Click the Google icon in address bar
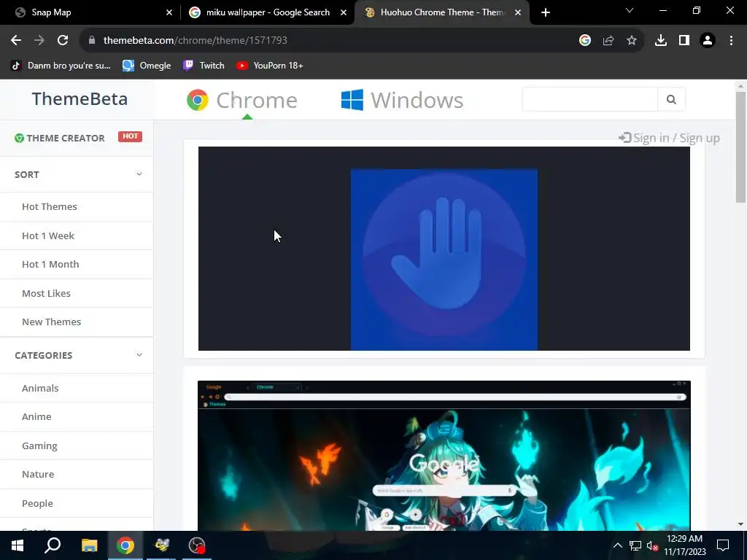The image size is (747, 560). tap(584, 41)
